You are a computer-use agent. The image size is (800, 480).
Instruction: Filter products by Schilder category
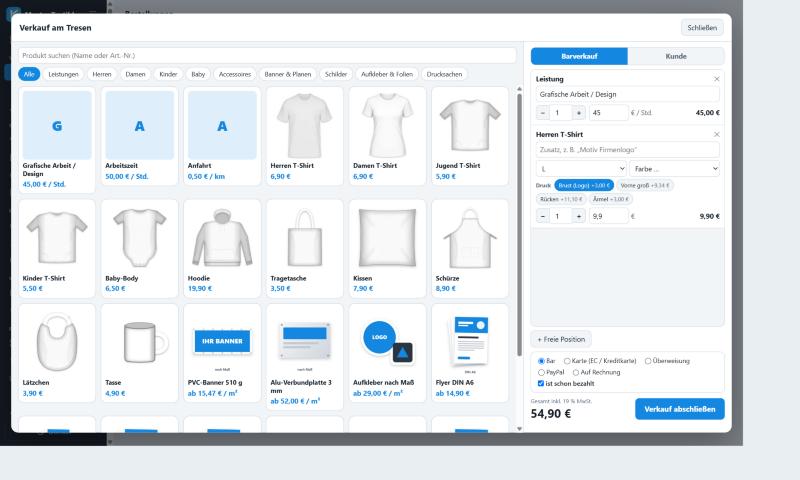336,74
